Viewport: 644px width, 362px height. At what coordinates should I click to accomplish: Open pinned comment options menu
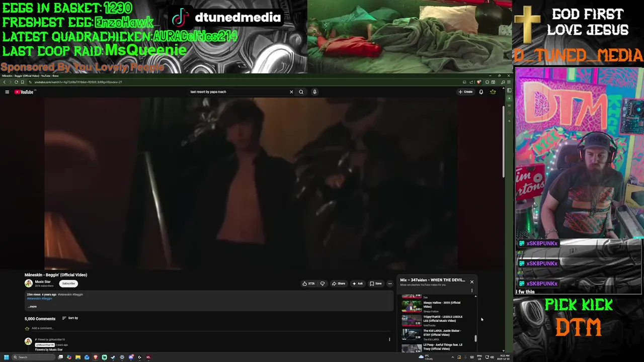tap(389, 339)
